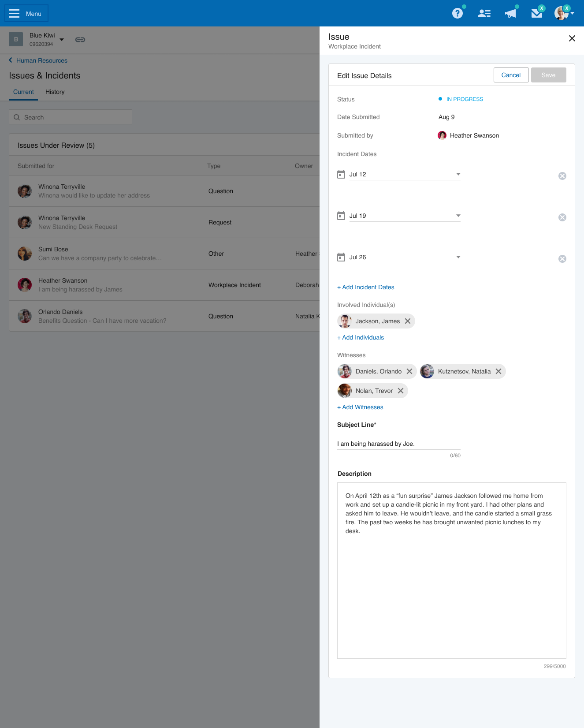Click Add Individuals link
This screenshot has height=728, width=584.
pyautogui.click(x=361, y=337)
